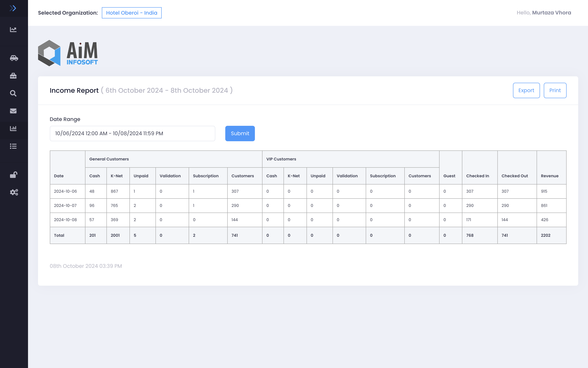The width and height of the screenshot is (588, 368).
Task: Open the gears settings sidebar icon
Action: 14,192
